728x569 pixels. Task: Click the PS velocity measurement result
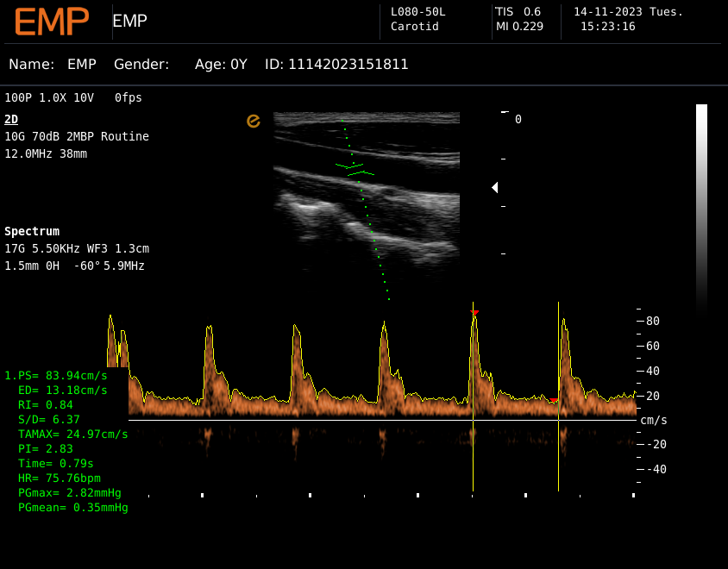click(x=58, y=375)
